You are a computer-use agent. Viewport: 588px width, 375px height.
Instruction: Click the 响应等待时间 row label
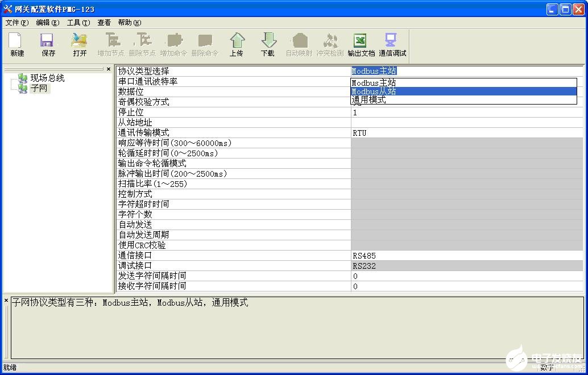coord(175,143)
